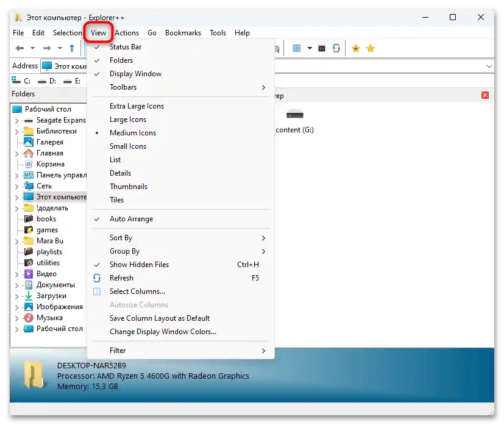Open the Sort By submenu
The width and height of the screenshot is (504, 425).
pyautogui.click(x=121, y=237)
